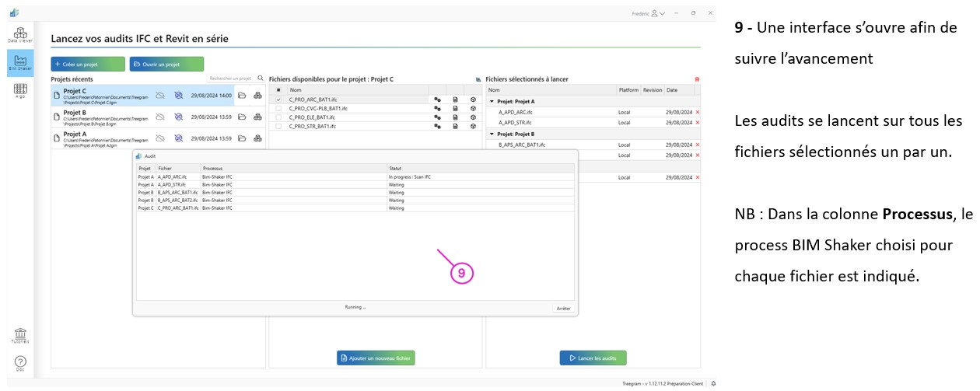Image resolution: width=980 pixels, height=391 pixels.
Task: Click the Rechercher un projet search field
Action: click(x=229, y=79)
